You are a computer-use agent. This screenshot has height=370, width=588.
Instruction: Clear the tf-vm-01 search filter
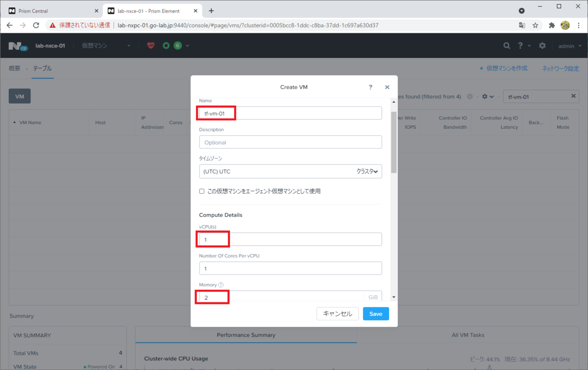pyautogui.click(x=573, y=96)
